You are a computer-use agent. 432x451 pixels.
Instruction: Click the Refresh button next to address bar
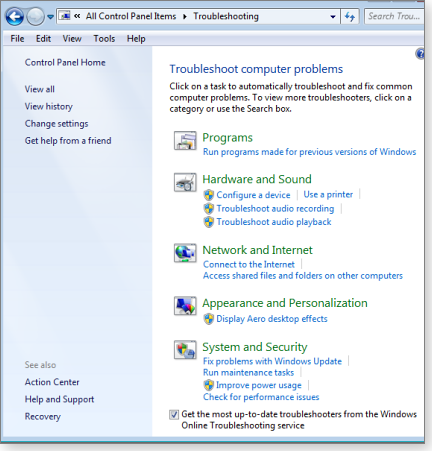tap(350, 16)
